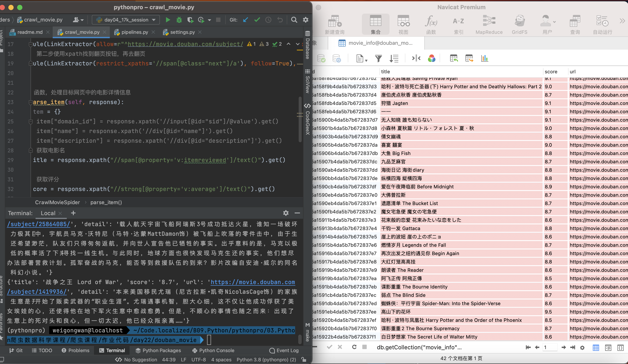Run with coverage shield icon
The height and width of the screenshot is (364, 628).
[190, 20]
